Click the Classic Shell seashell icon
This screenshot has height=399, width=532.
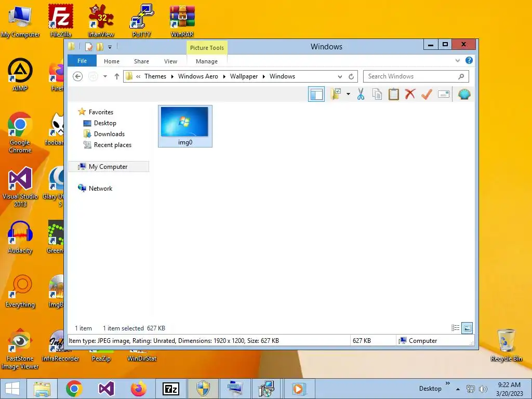tap(464, 94)
